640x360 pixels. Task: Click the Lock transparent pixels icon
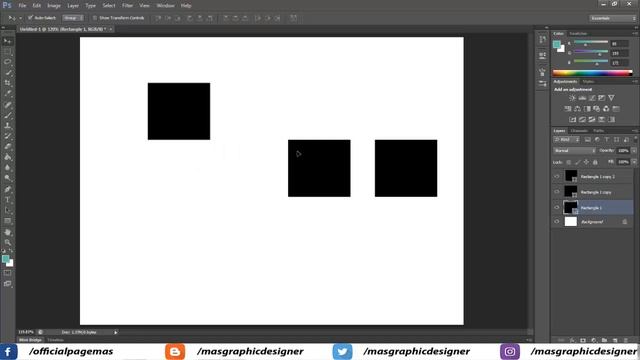(569, 162)
